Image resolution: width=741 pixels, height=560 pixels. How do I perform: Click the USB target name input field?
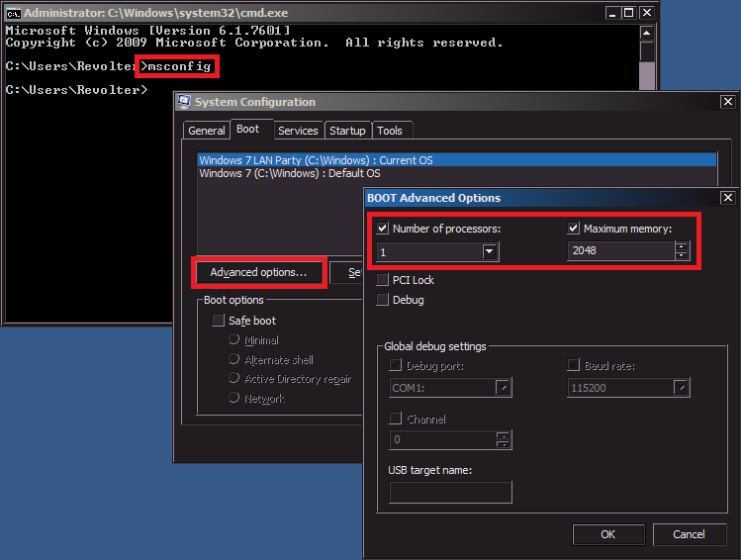click(450, 492)
